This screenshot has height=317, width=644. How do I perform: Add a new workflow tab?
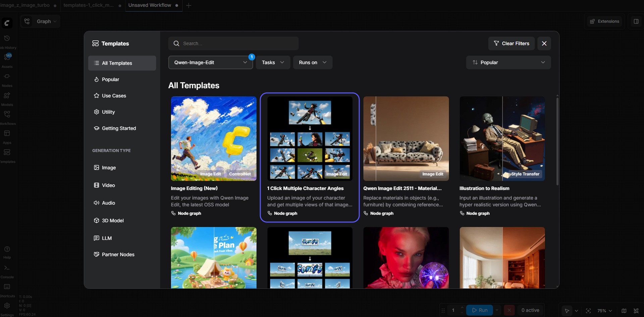click(x=189, y=5)
